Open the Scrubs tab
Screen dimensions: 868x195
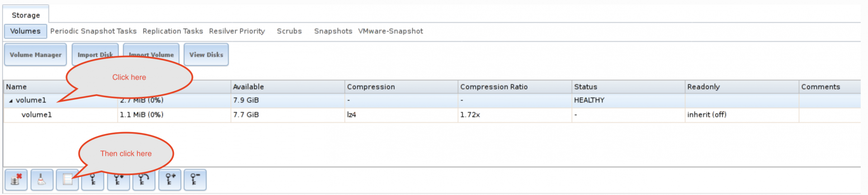pos(289,31)
